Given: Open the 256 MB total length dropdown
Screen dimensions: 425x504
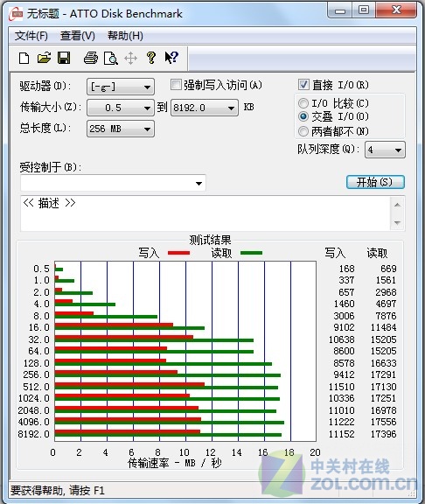Looking at the screenshot, I should 121,129.
